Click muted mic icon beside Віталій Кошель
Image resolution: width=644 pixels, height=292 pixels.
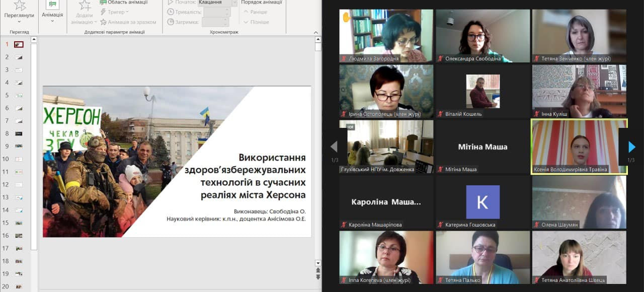[x=441, y=114]
